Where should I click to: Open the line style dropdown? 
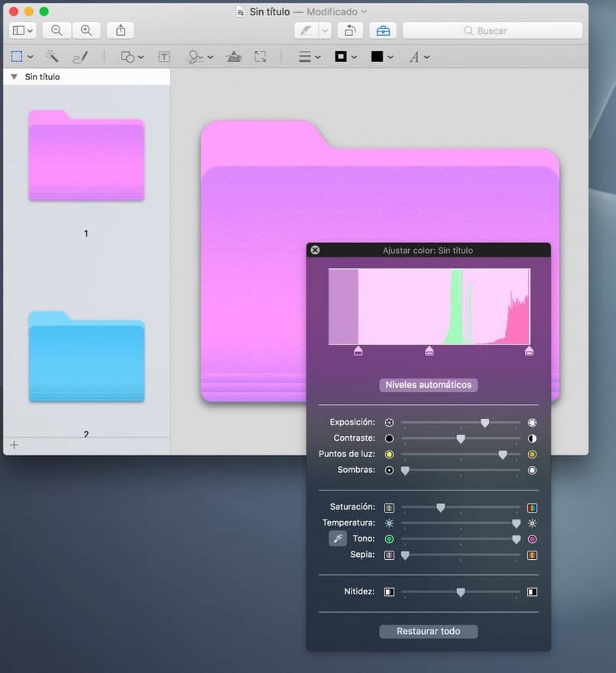coord(309,57)
